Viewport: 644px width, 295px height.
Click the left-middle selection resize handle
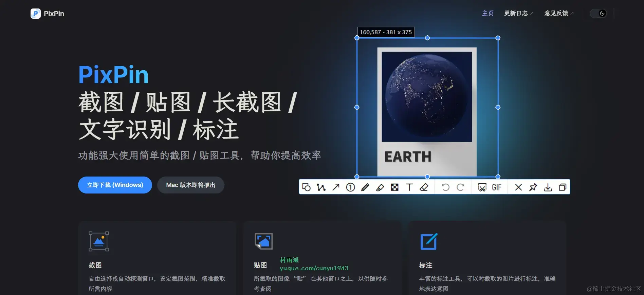coord(357,107)
